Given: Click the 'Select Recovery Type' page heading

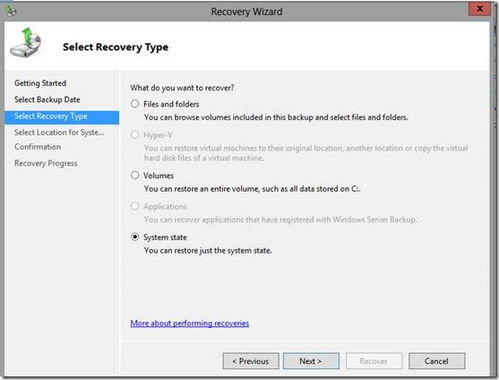Looking at the screenshot, I should [x=115, y=47].
